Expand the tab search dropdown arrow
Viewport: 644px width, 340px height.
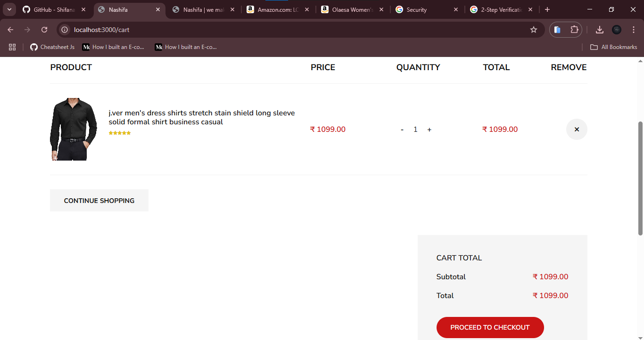point(9,9)
